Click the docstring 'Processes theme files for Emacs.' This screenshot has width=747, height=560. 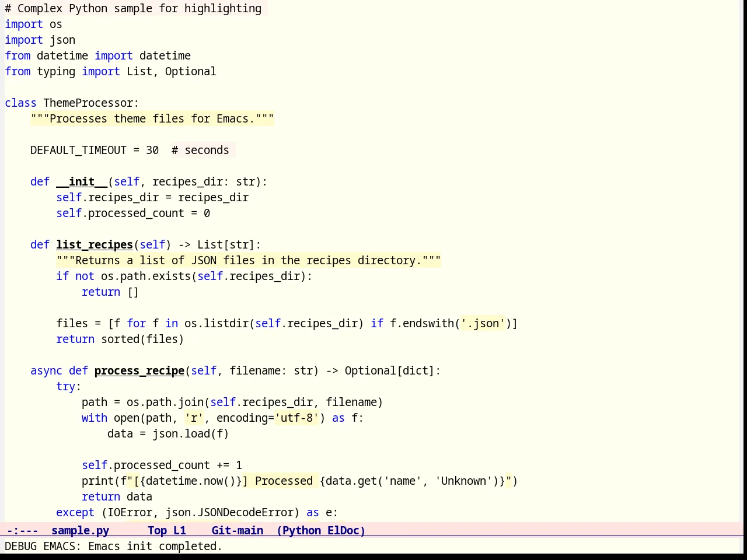pos(152,118)
